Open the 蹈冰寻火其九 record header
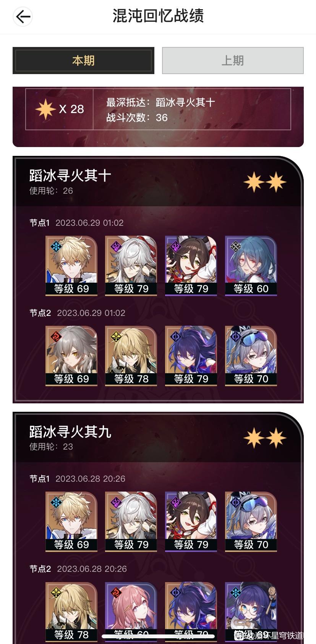316x644 pixels. [x=158, y=438]
